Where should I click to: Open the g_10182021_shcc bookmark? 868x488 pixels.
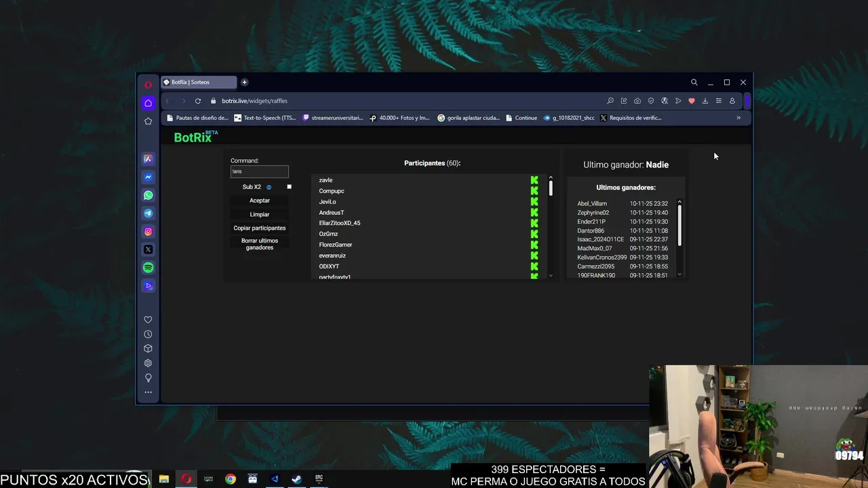(569, 118)
